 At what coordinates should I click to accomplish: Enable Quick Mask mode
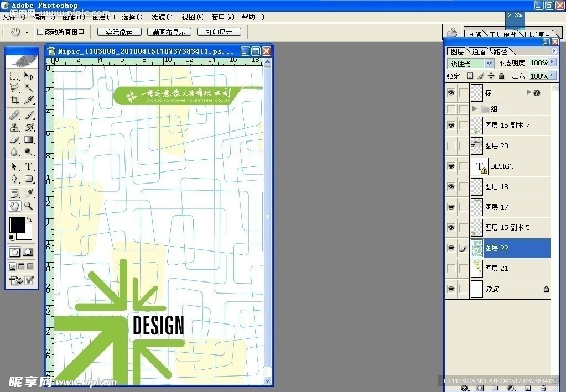28,252
